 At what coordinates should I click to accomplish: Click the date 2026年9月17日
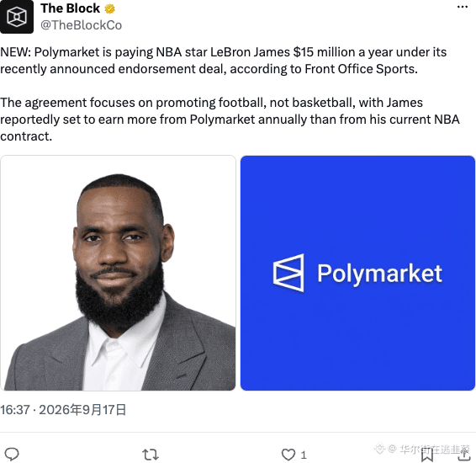click(82, 410)
